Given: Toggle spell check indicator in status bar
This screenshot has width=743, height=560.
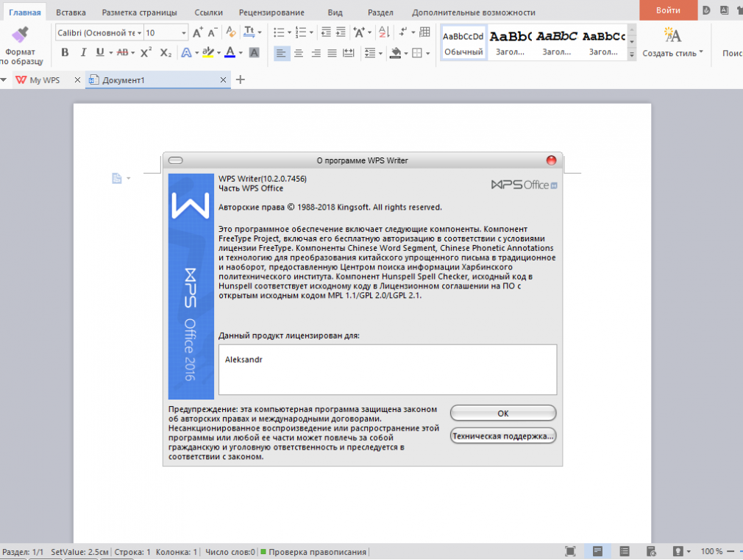Looking at the screenshot, I should click(x=313, y=552).
